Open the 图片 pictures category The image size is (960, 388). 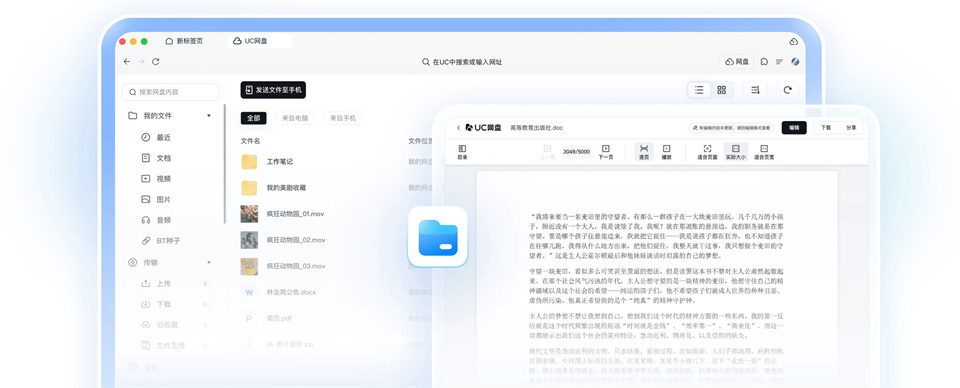(x=157, y=200)
